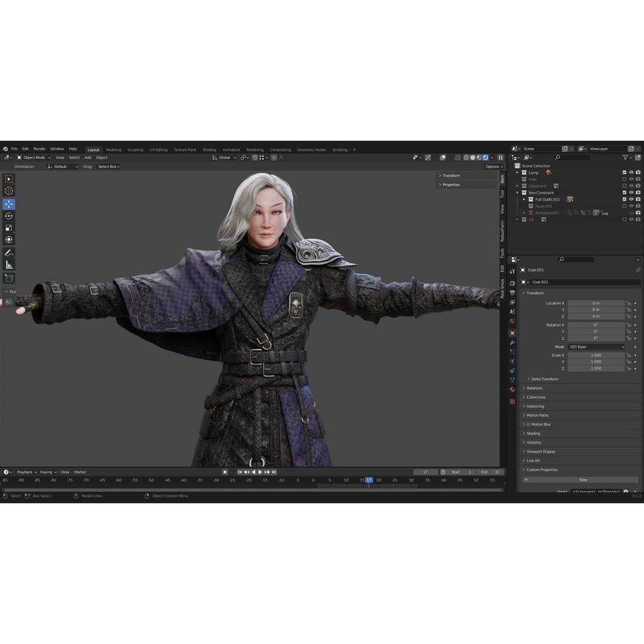The image size is (644, 644).
Task: Enable the Hide collection checkbox
Action: pyautogui.click(x=624, y=179)
